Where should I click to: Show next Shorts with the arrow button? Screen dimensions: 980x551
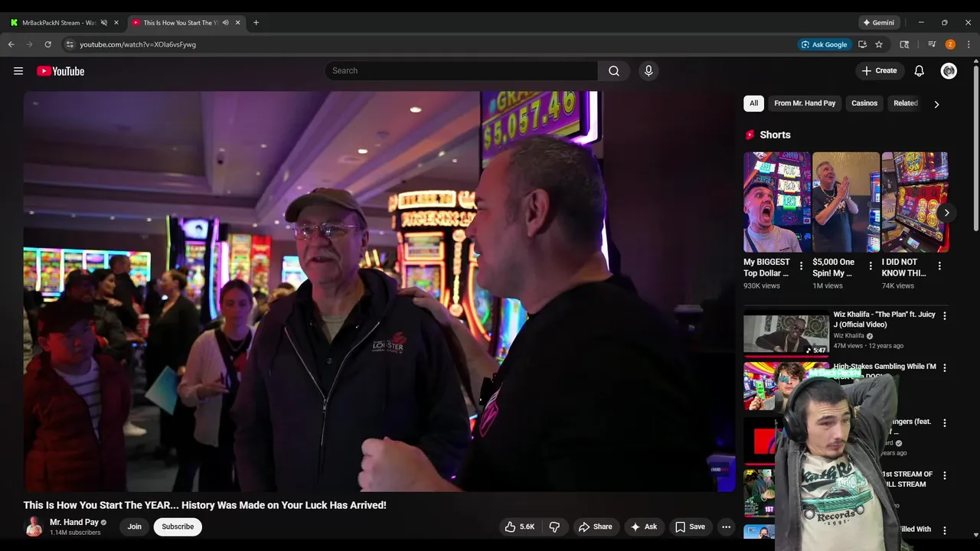(x=946, y=213)
